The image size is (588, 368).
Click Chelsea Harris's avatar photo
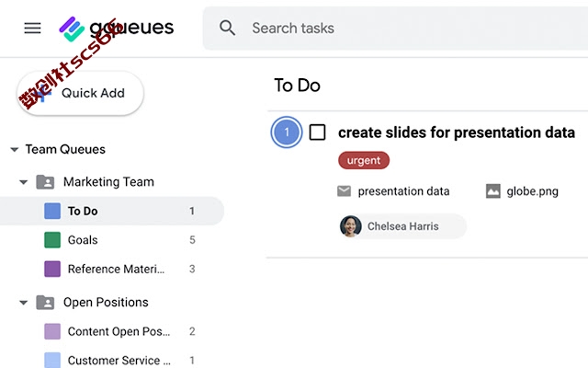pyautogui.click(x=351, y=226)
